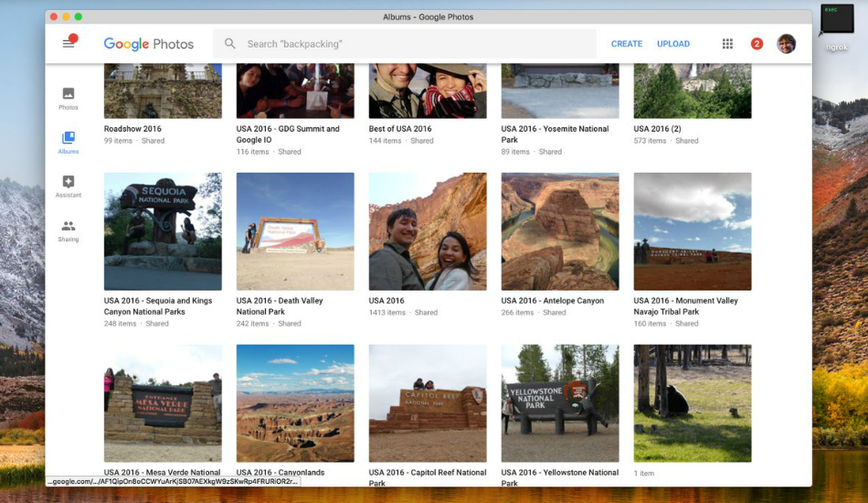Open the Canyonlands album thumbnail
Viewport: 868px width, 503px height.
[295, 403]
